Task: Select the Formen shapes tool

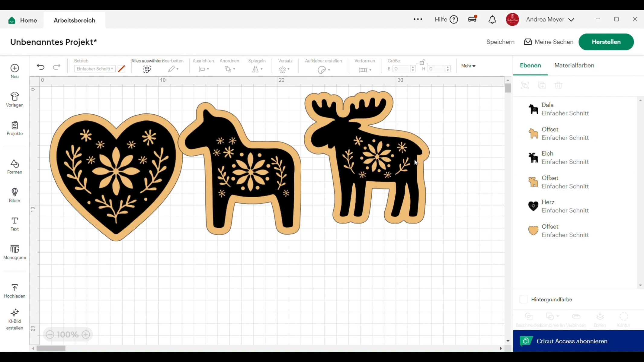Action: point(14,167)
